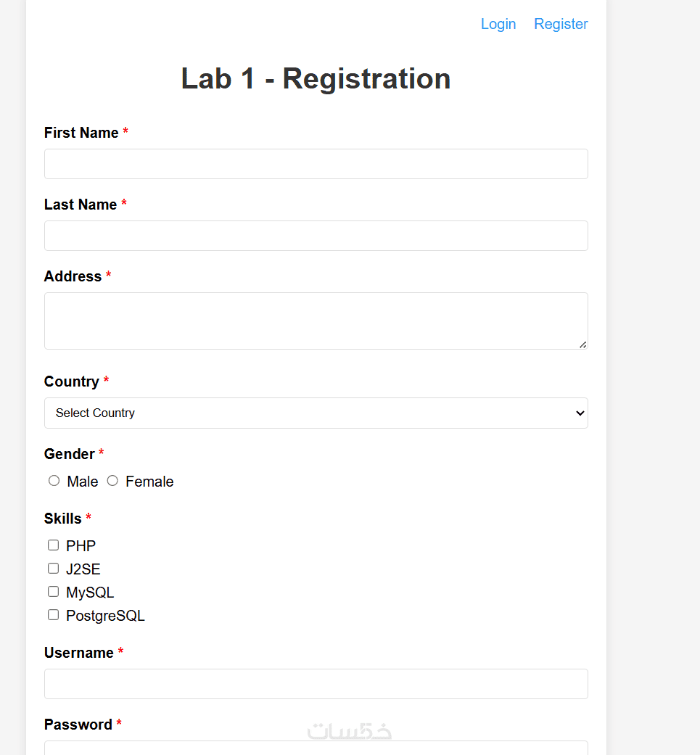Click the Country dropdown arrow

coord(580,413)
